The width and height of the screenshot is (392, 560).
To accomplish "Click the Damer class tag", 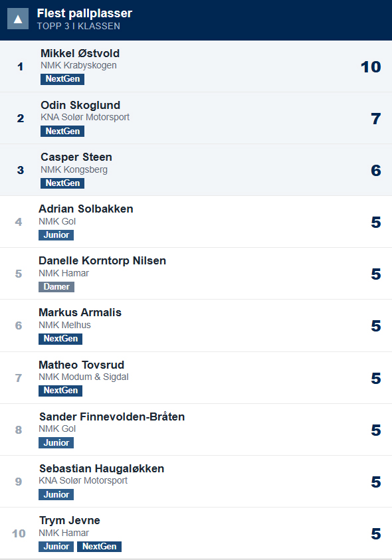I will pos(56,287).
